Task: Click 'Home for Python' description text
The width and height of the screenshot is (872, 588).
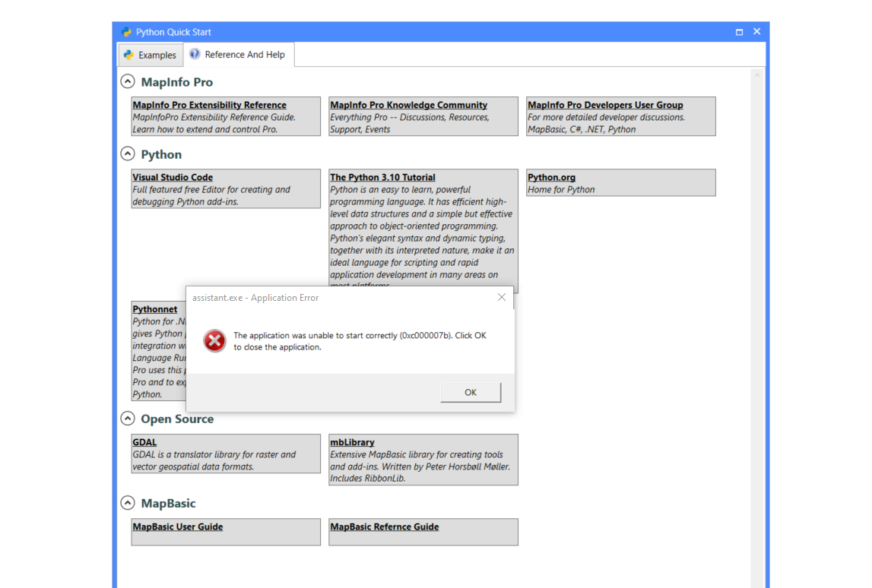Action: [561, 189]
